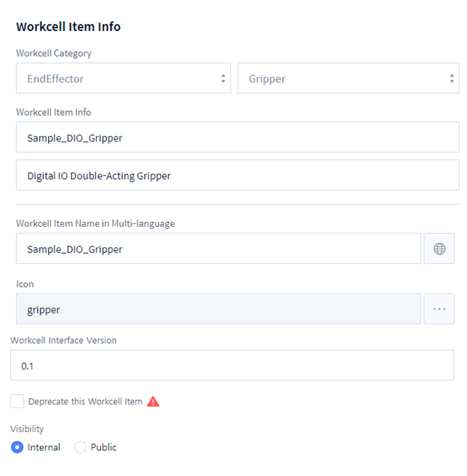Select the Internal visibility radio button
The width and height of the screenshot is (467, 476).
17,448
